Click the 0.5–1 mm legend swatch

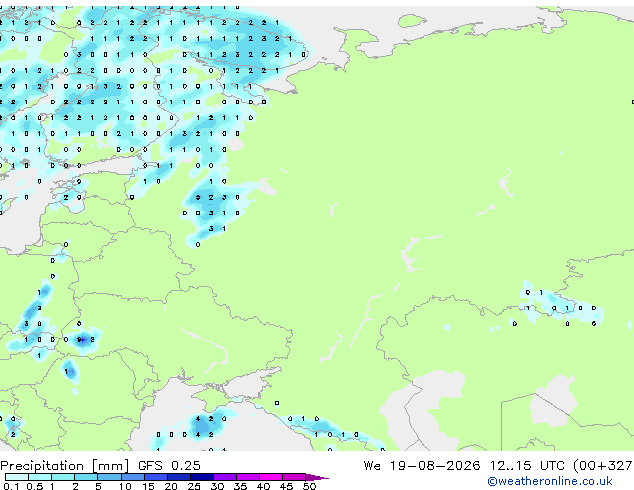coord(40,477)
